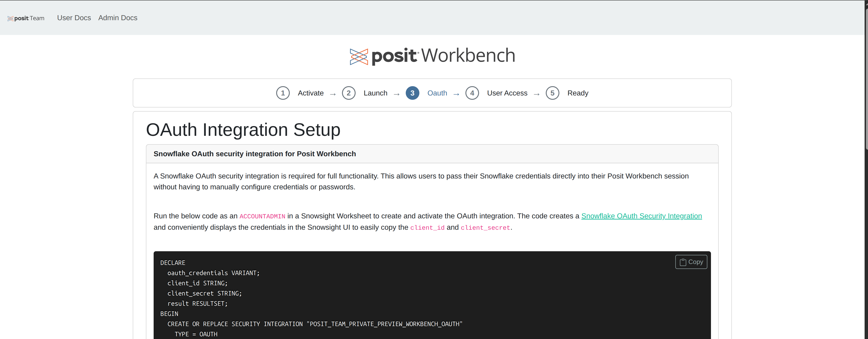Click the ACCOUNTADMIN inline code text
This screenshot has height=339, width=868.
click(262, 217)
